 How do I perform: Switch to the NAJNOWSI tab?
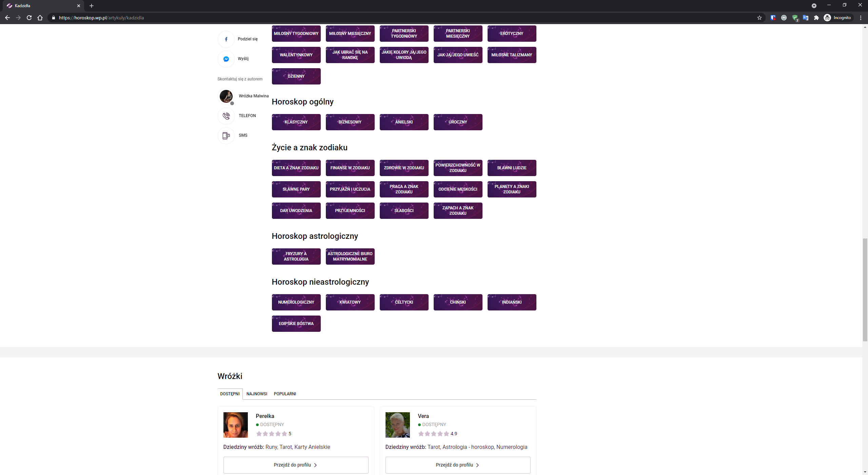tap(257, 394)
